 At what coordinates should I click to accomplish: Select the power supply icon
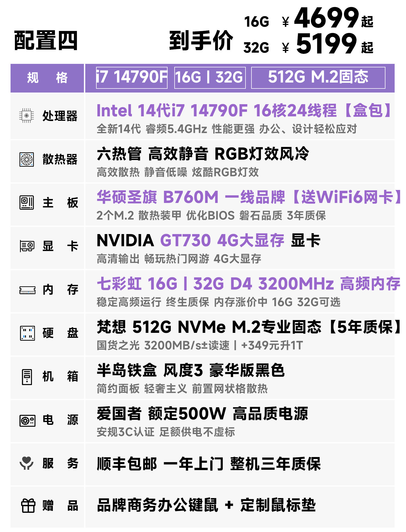pos(27,421)
